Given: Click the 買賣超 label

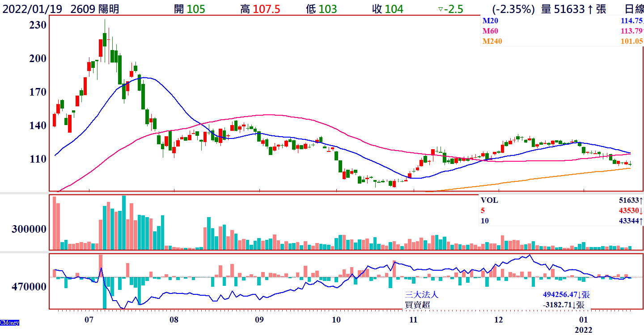Looking at the screenshot, I should tap(418, 305).
